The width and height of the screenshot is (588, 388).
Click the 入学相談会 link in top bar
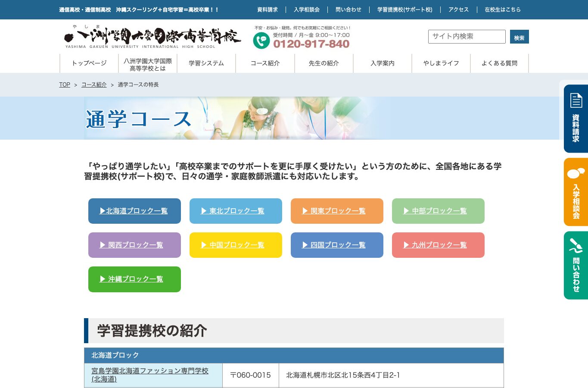[x=307, y=9]
